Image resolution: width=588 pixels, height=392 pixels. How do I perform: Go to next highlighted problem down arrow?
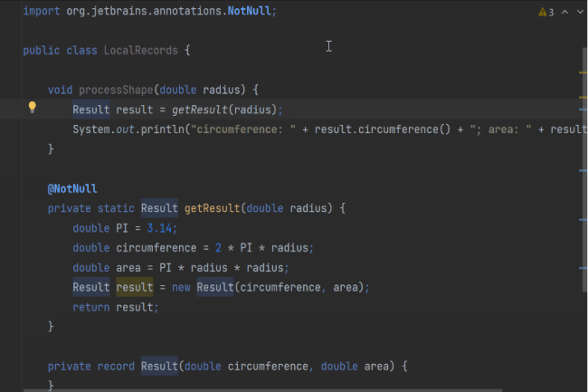[580, 12]
